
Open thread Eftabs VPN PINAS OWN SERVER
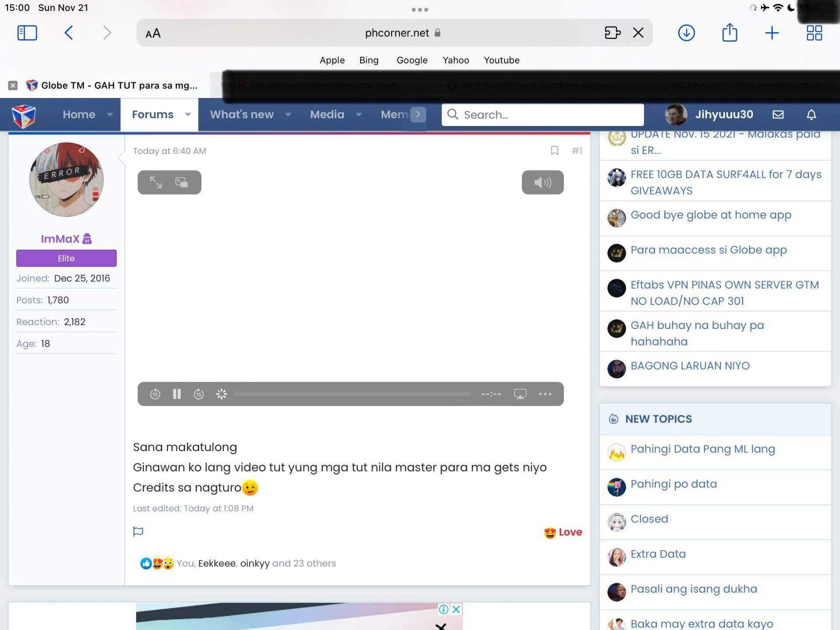[x=724, y=293]
